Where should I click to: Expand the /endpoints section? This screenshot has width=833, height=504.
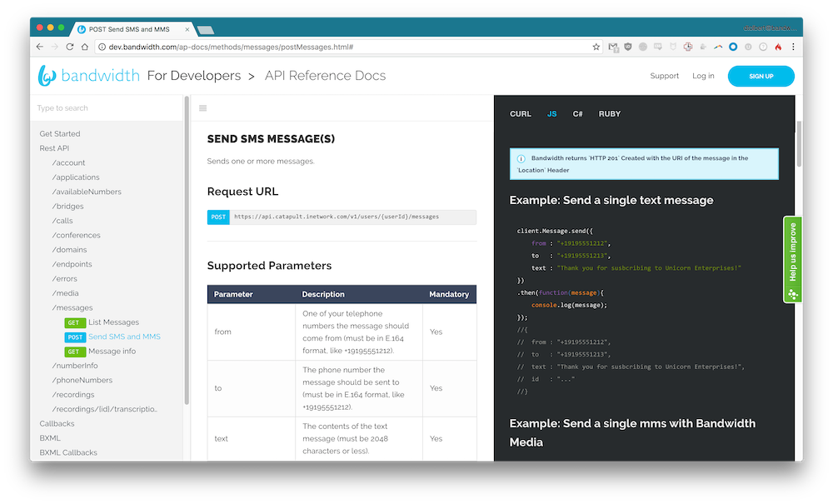click(72, 264)
